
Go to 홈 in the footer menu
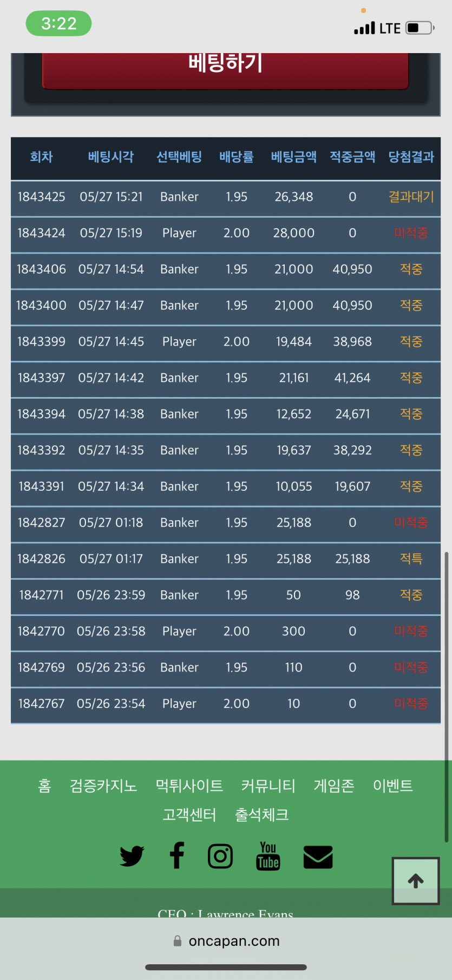(44, 786)
